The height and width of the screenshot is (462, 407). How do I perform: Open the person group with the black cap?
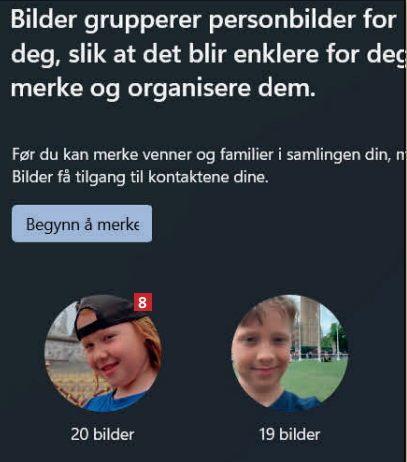[103, 354]
